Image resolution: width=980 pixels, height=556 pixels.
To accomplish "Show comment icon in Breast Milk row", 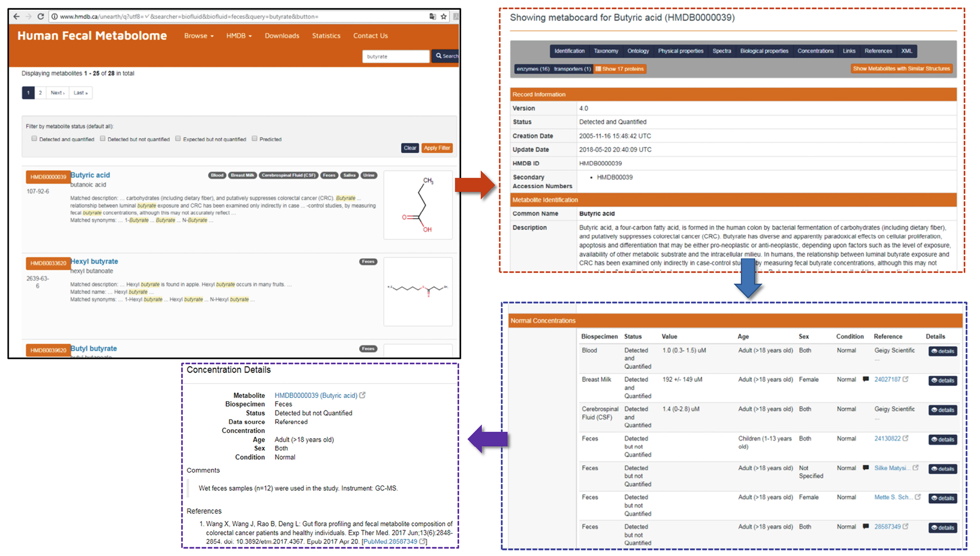I will [866, 379].
